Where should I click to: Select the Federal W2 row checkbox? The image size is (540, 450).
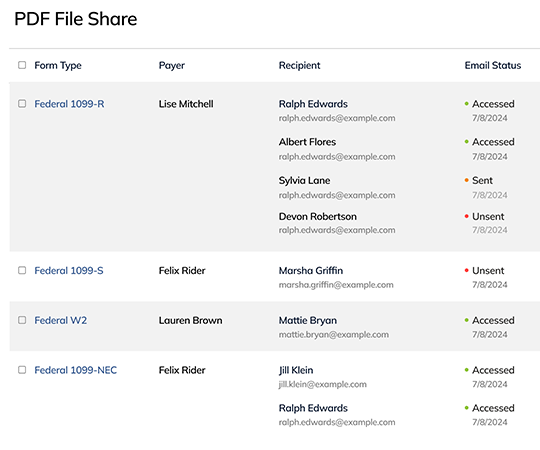tap(22, 320)
